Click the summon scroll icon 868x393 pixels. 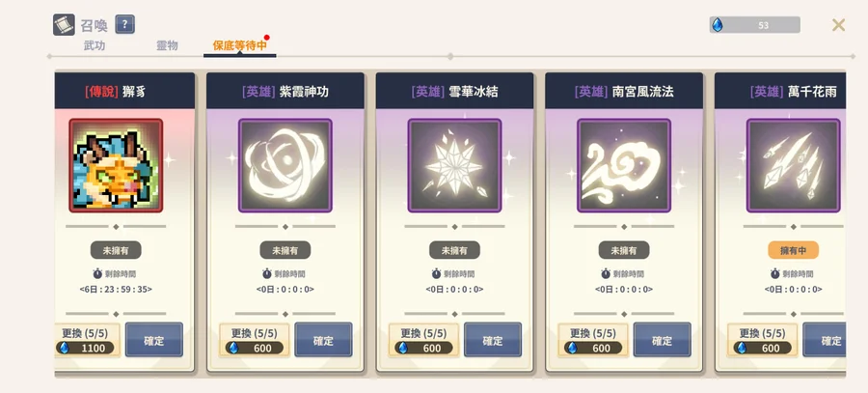[x=64, y=25]
